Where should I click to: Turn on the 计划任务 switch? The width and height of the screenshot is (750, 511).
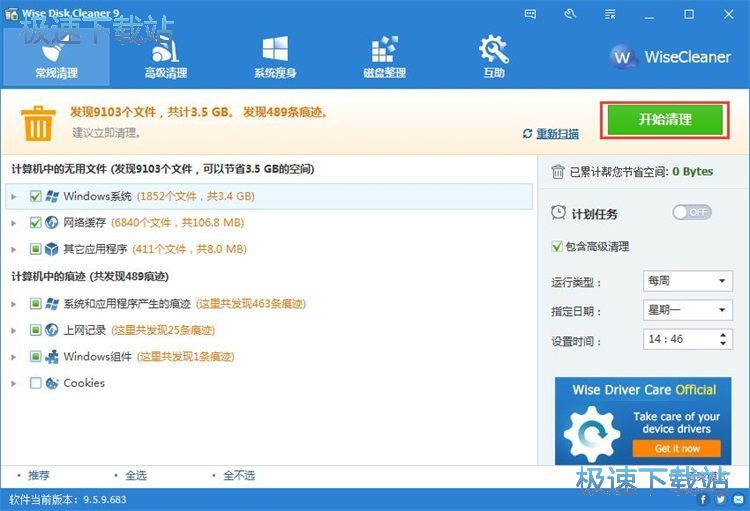[x=692, y=212]
